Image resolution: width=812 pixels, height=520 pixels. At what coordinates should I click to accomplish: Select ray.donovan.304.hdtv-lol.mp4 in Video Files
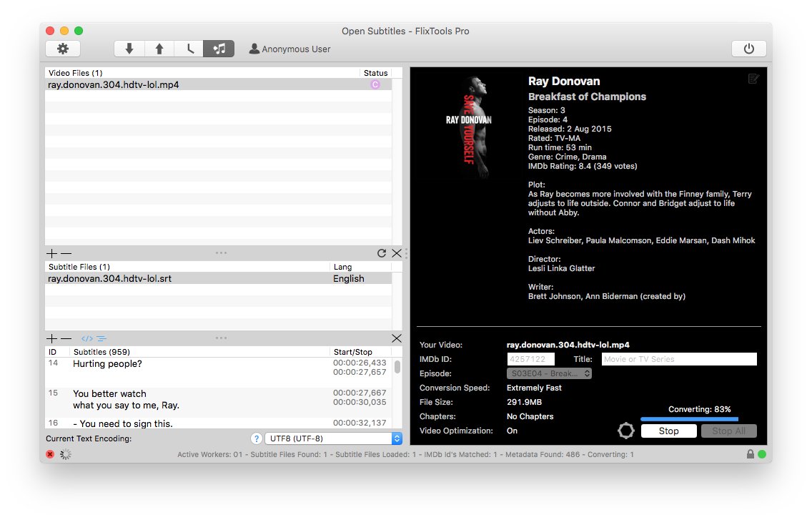click(218, 84)
